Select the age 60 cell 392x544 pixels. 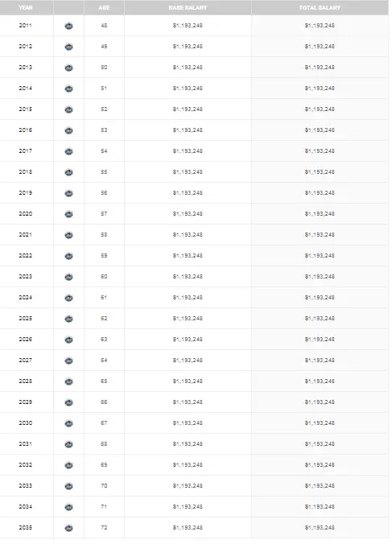click(104, 276)
